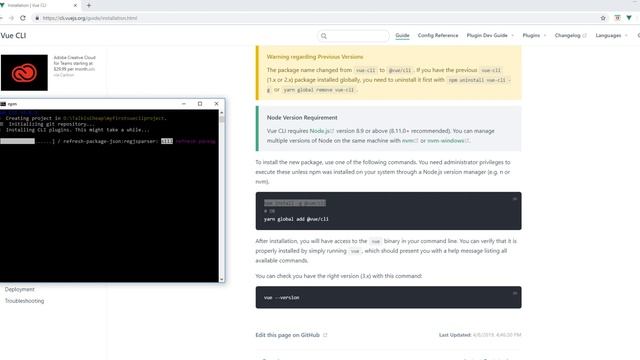Open the Guide nav item
Image resolution: width=640 pixels, height=360 pixels.
tap(402, 36)
